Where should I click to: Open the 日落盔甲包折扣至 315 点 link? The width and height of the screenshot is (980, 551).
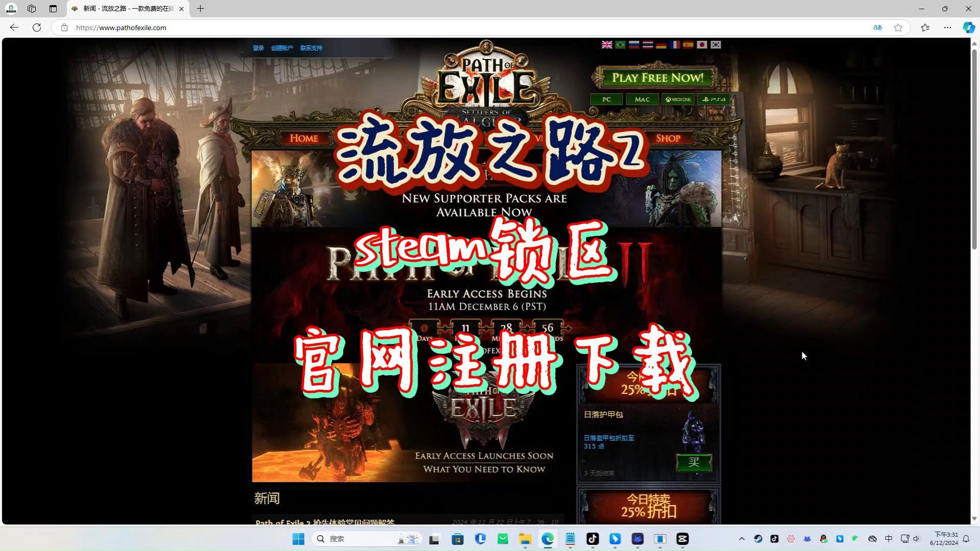point(609,442)
